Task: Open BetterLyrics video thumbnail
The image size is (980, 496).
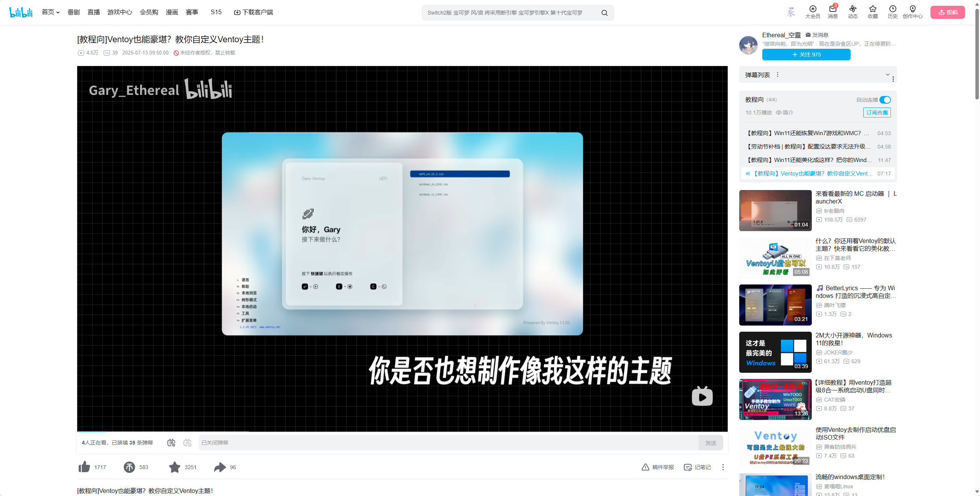Action: [x=775, y=305]
